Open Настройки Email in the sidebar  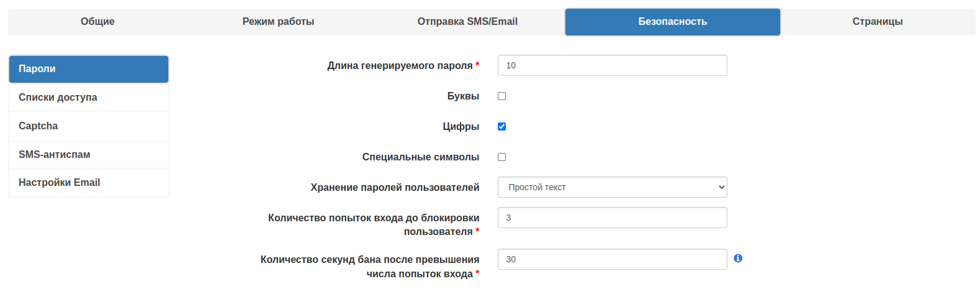[x=89, y=183]
